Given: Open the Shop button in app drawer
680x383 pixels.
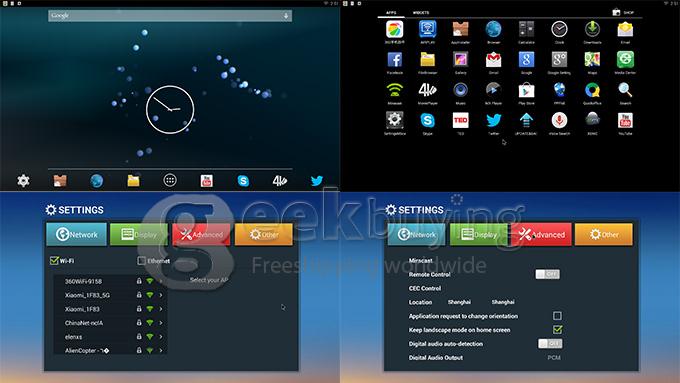Looking at the screenshot, I should coord(623,12).
